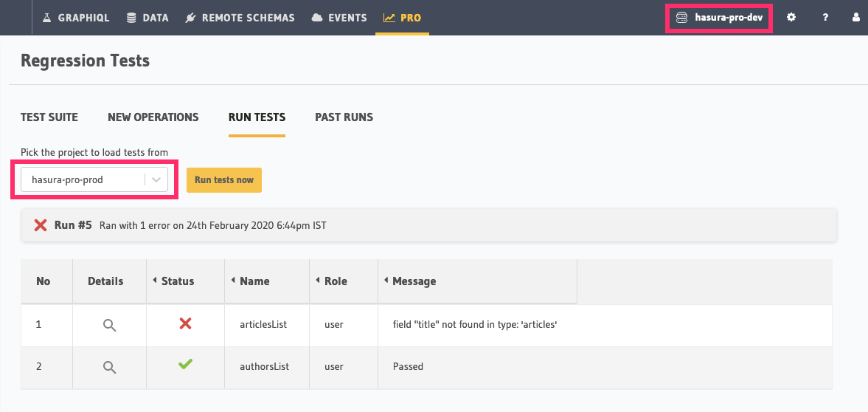Open the hasura-pro-dev project switcher
The width and height of the screenshot is (868, 412).
720,17
